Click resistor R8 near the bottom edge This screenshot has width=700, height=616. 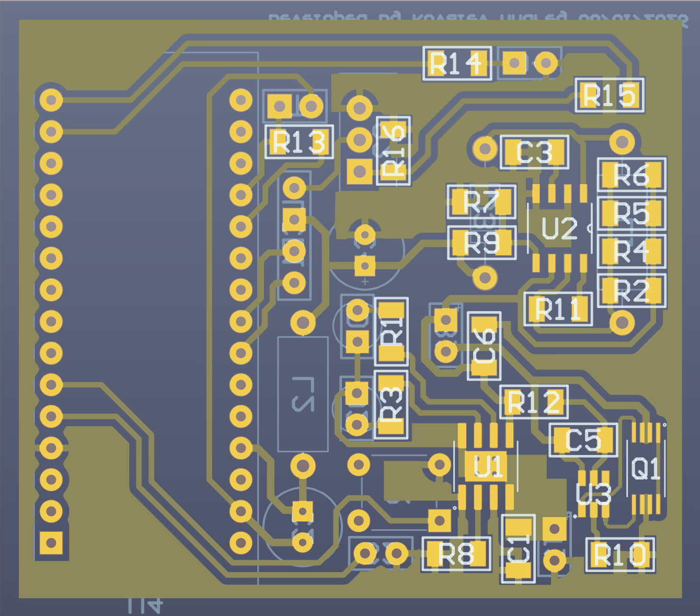coord(457,554)
